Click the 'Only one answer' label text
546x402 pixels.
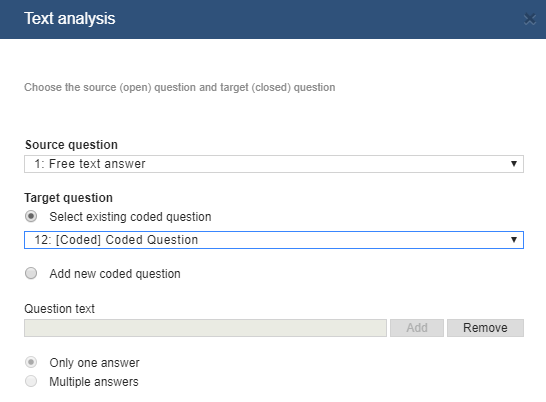tap(94, 363)
